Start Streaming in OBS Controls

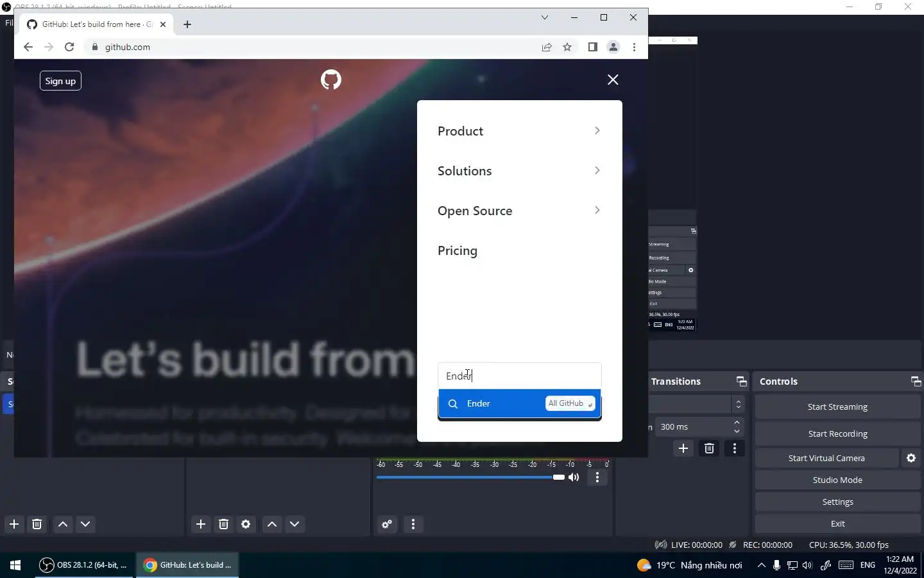(837, 407)
